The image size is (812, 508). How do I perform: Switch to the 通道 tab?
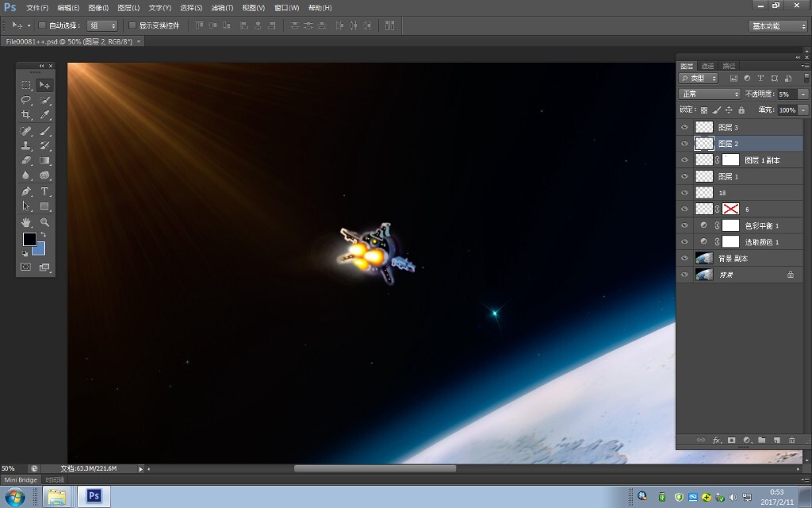point(707,66)
